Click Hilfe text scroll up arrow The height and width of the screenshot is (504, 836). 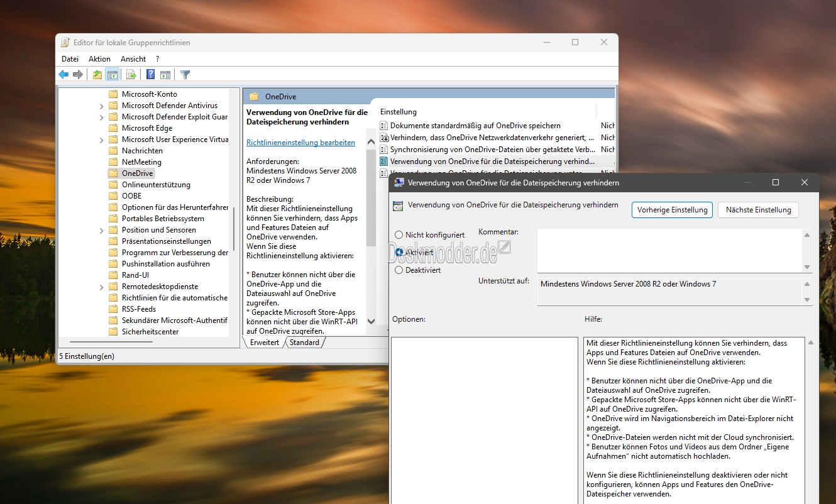(811, 343)
